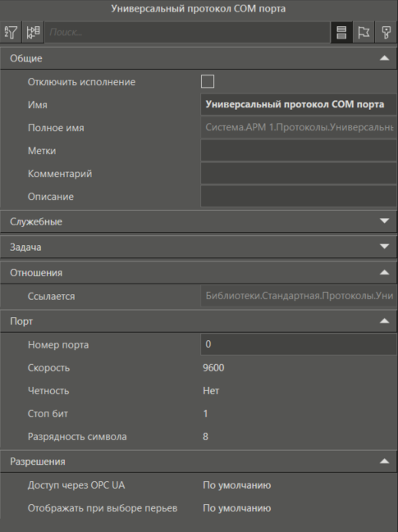
Task: Click the tree structure view icon
Action: [33, 32]
